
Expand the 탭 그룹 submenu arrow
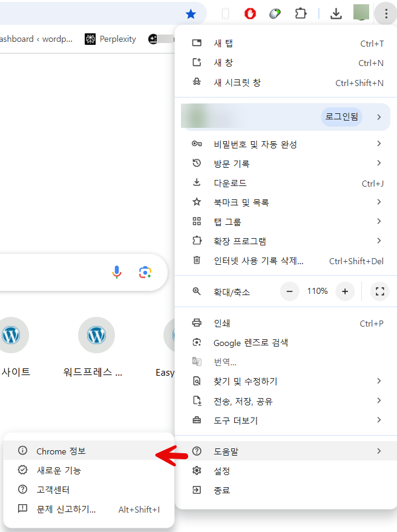click(379, 221)
